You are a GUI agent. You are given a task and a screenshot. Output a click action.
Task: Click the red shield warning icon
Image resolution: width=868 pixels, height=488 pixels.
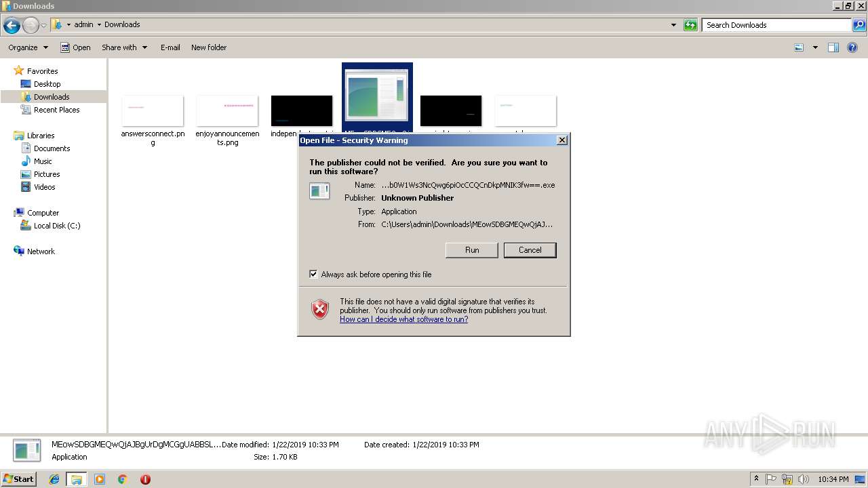320,310
